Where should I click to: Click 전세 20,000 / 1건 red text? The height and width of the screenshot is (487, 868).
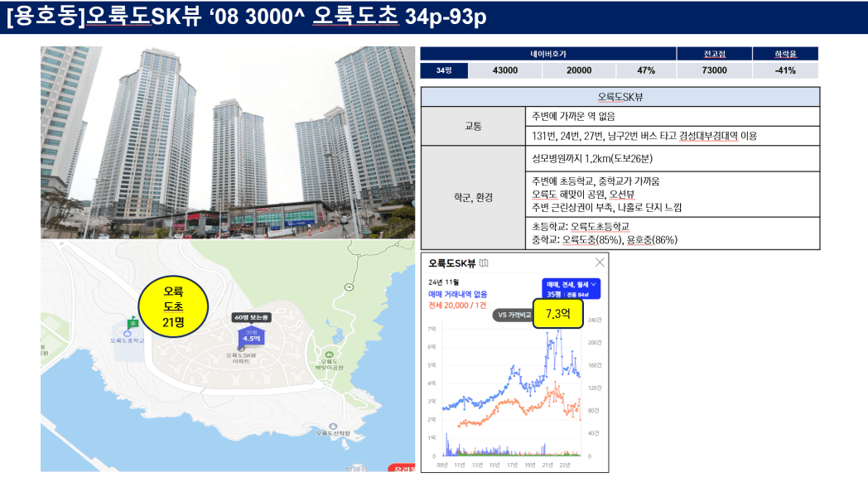(x=457, y=306)
